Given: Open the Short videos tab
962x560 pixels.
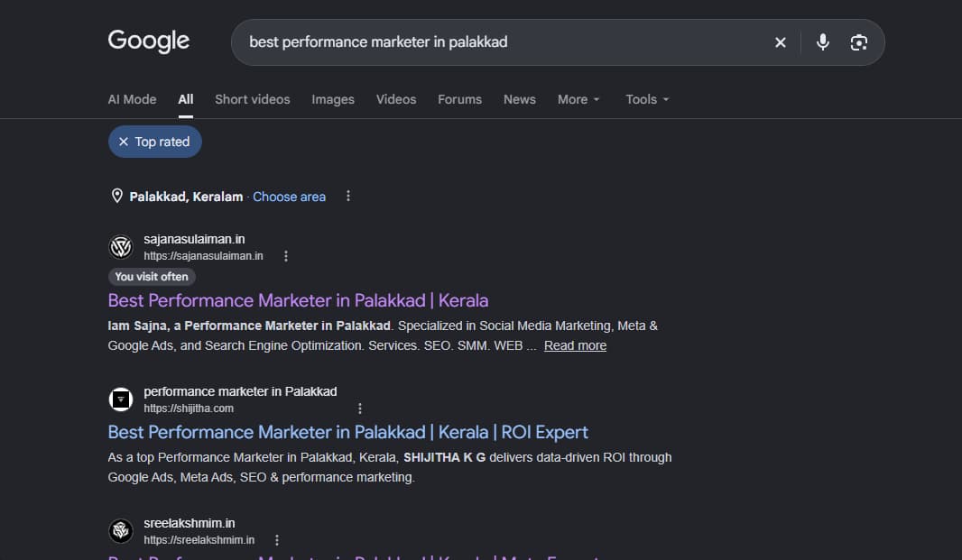Looking at the screenshot, I should [x=252, y=99].
